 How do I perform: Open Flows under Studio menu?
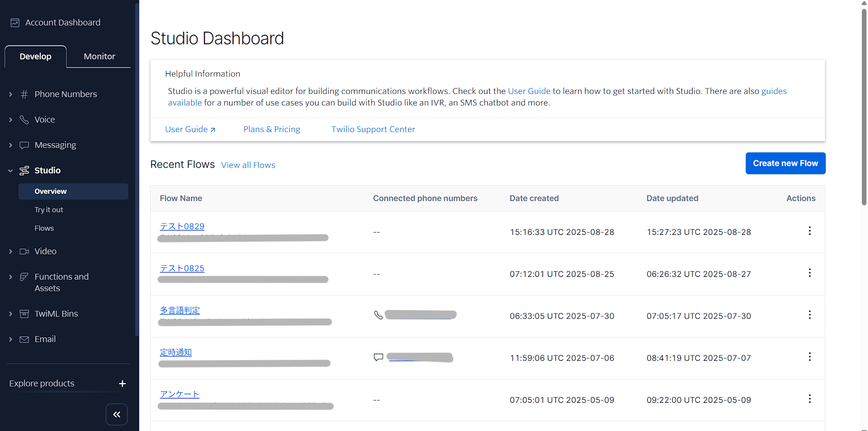coord(44,228)
